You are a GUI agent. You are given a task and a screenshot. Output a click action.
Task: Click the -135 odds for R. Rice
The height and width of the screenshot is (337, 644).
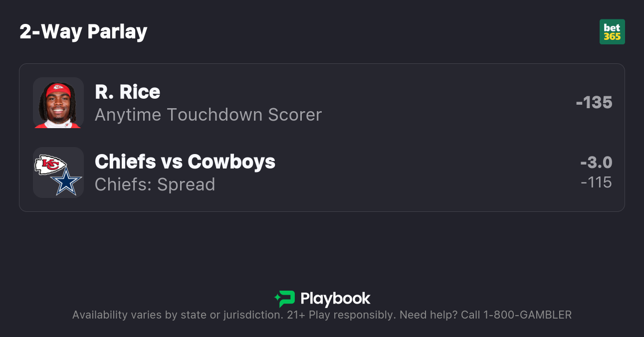[594, 102]
